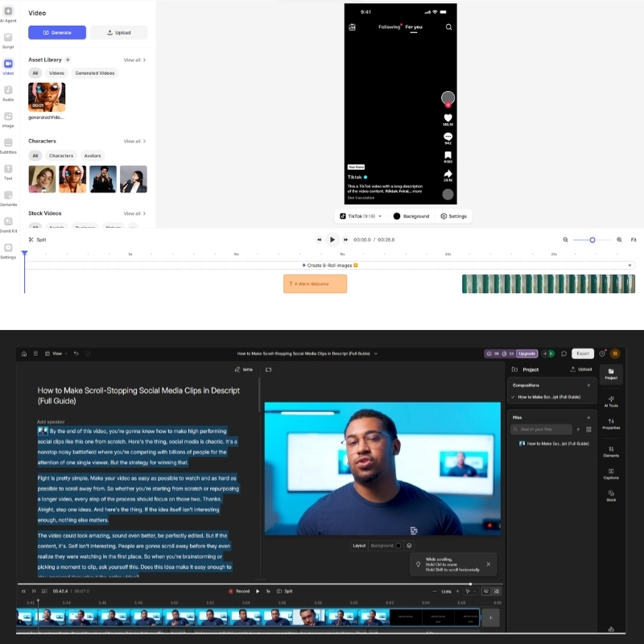Screen dimensions: 644x644
Task: Open Elements in Descript right sidebar
Action: coord(611,452)
